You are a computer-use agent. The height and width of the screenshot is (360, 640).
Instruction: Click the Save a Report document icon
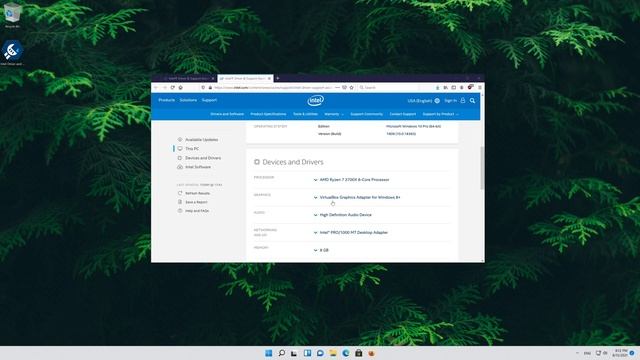pyautogui.click(x=180, y=202)
